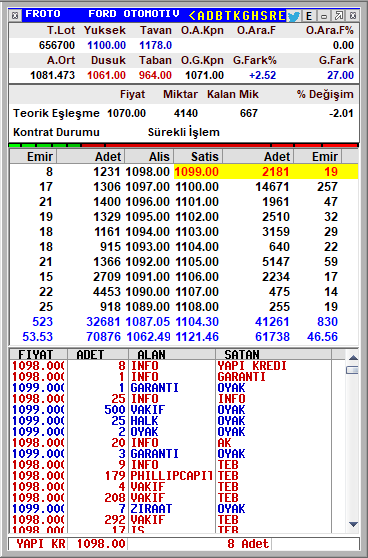
Task: Select the highlighted best ask price 1099.00
Action: click(196, 172)
